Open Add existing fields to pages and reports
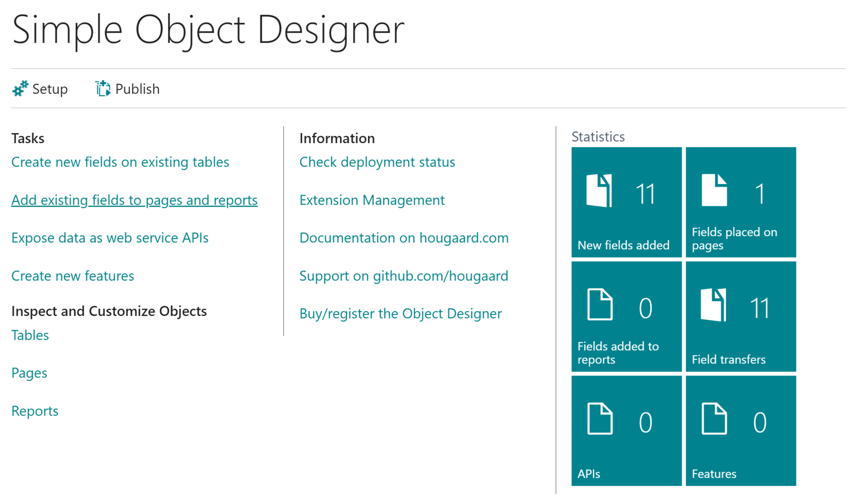Viewport: 858px width, 504px height. pos(134,200)
